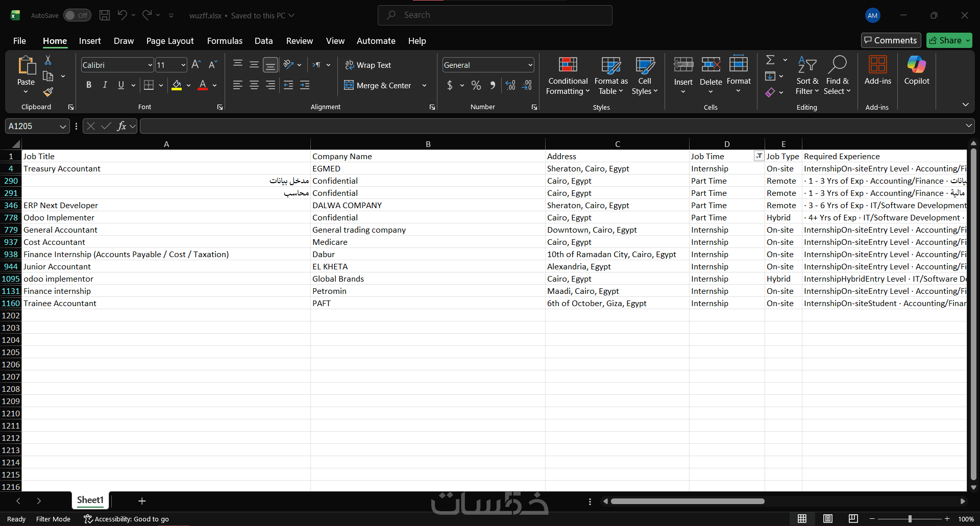Viewport: 980px width, 526px height.
Task: Click Decrease Decimal icon
Action: pos(527,85)
